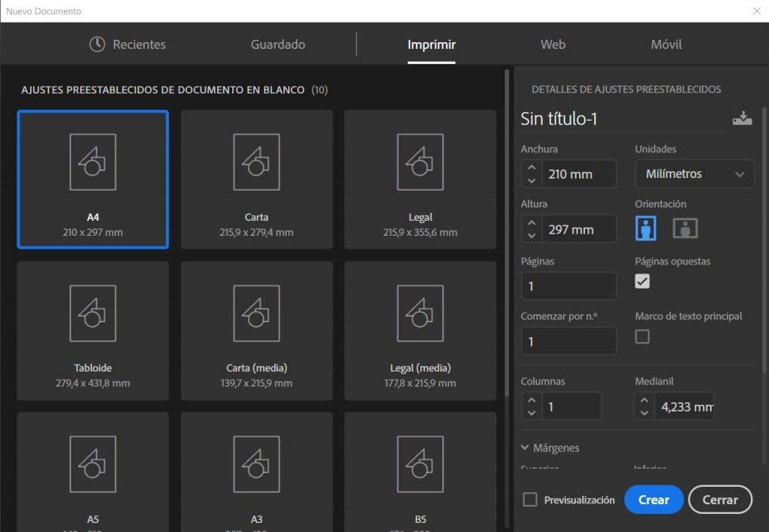Increase Anchura with the up arrow
Screen dimensions: 769x532
tap(532, 168)
